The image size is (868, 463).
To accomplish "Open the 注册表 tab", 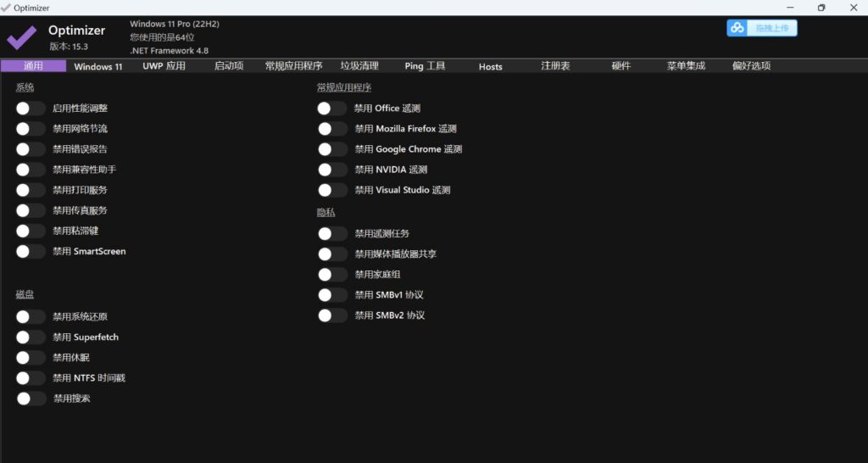I will [x=555, y=66].
